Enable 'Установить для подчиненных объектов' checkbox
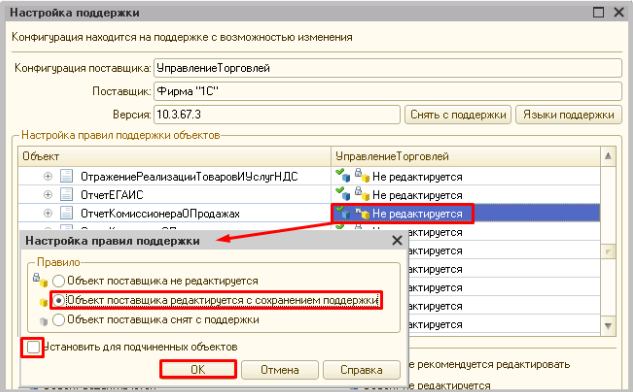The width and height of the screenshot is (633, 392). coord(33,347)
